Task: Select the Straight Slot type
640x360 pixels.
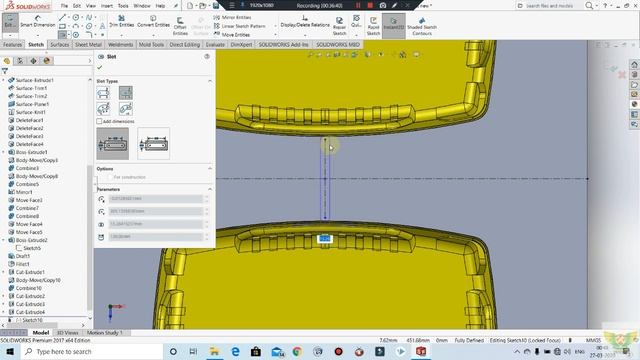Action: pos(103,93)
